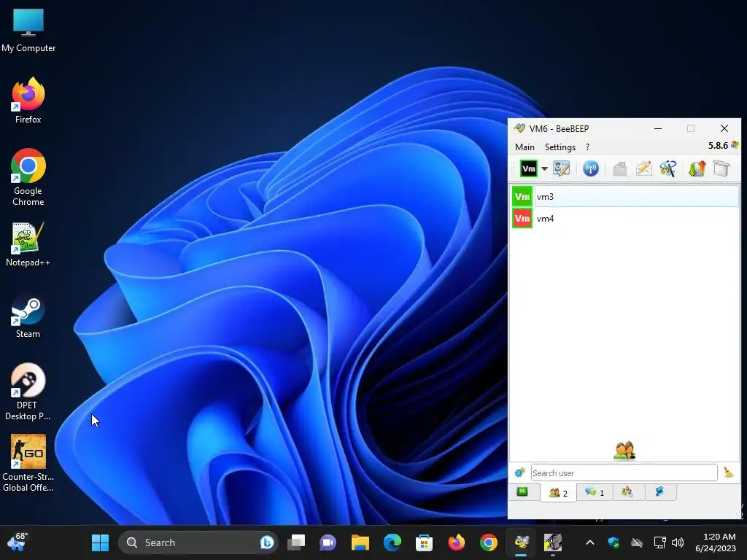Viewport: 747px width, 560px height.
Task: Click the Search user input field
Action: pyautogui.click(x=624, y=472)
